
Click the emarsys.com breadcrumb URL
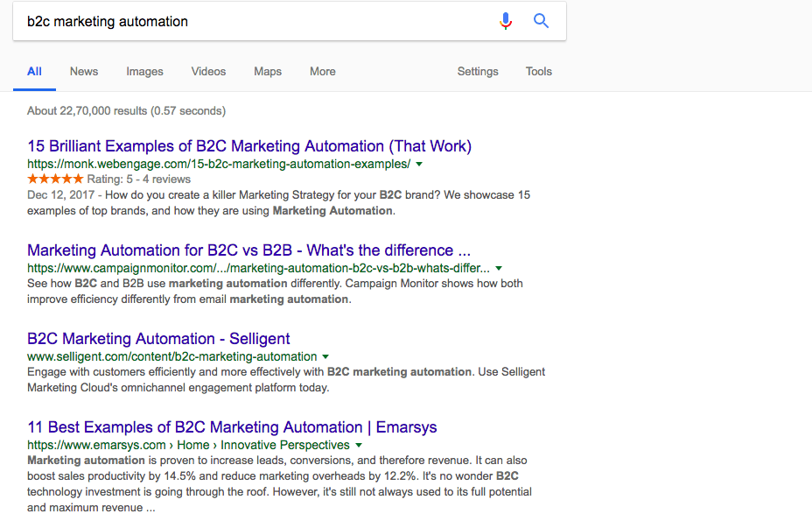(188, 445)
